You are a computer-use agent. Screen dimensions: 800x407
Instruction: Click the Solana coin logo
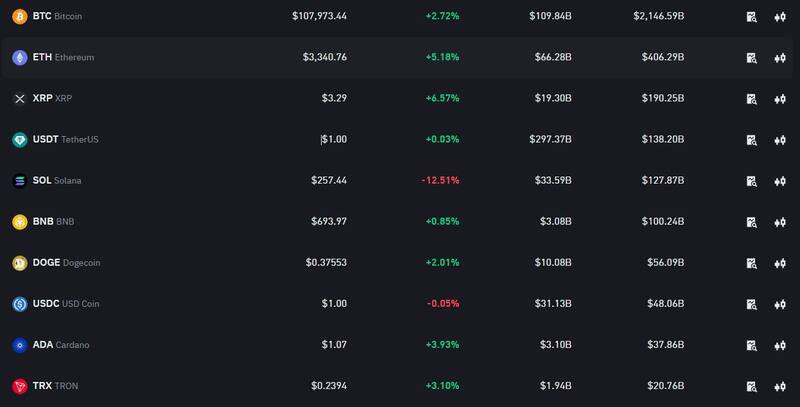coord(19,181)
